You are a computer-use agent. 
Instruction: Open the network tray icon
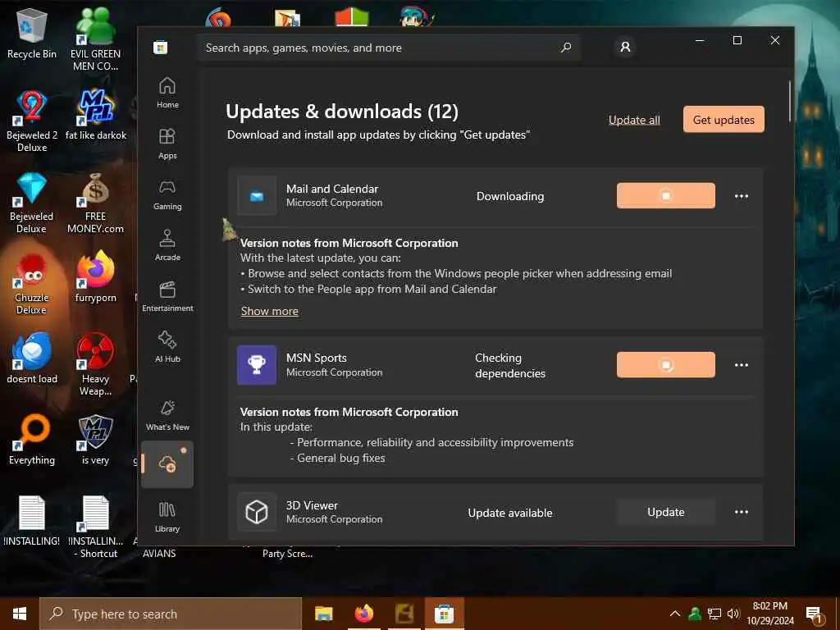point(714,614)
